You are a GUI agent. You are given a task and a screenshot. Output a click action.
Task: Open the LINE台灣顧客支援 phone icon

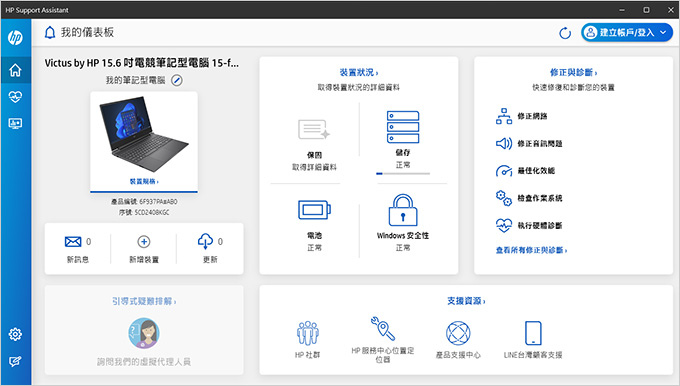coord(533,333)
